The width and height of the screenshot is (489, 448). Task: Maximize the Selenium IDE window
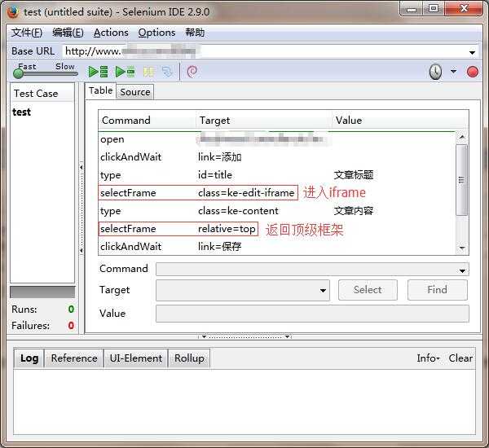point(434,9)
